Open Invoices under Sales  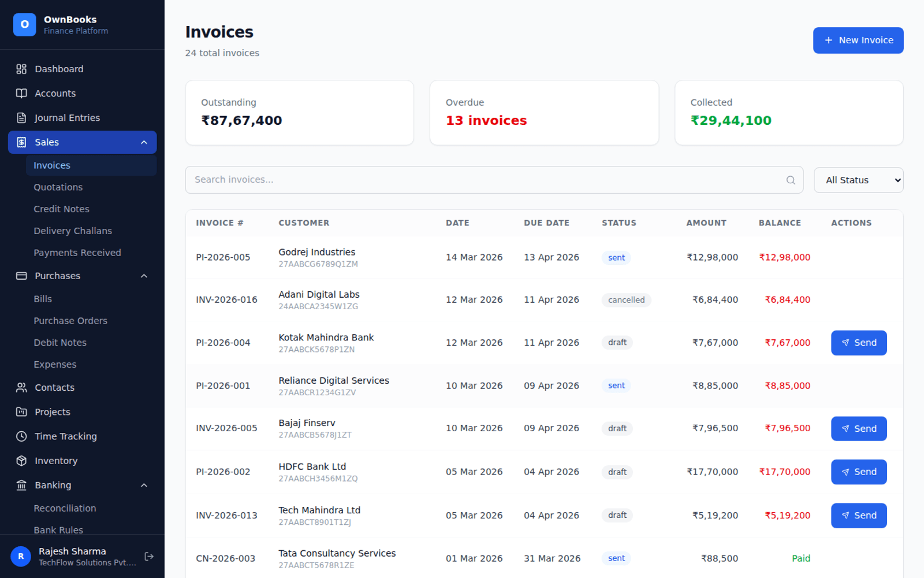pos(91,165)
